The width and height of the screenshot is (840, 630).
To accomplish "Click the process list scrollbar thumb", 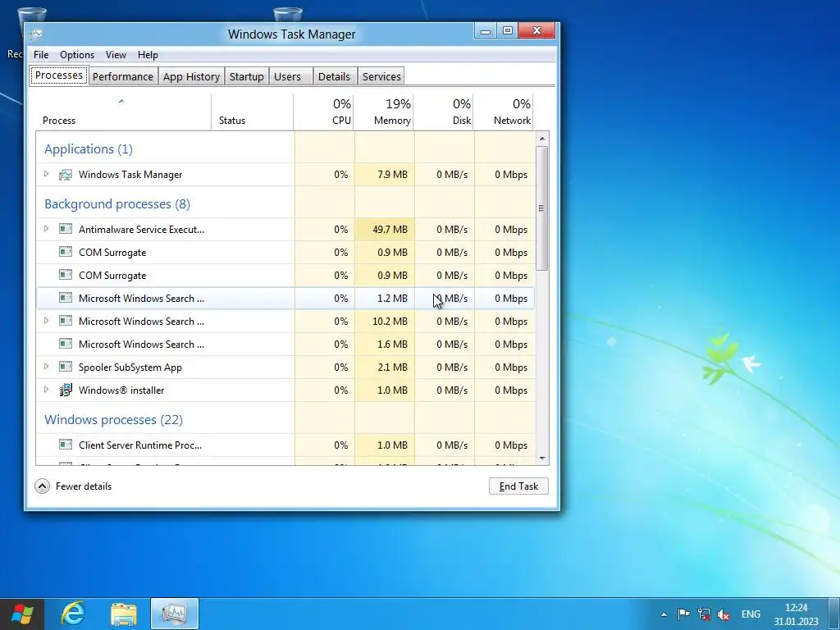I will (541, 208).
